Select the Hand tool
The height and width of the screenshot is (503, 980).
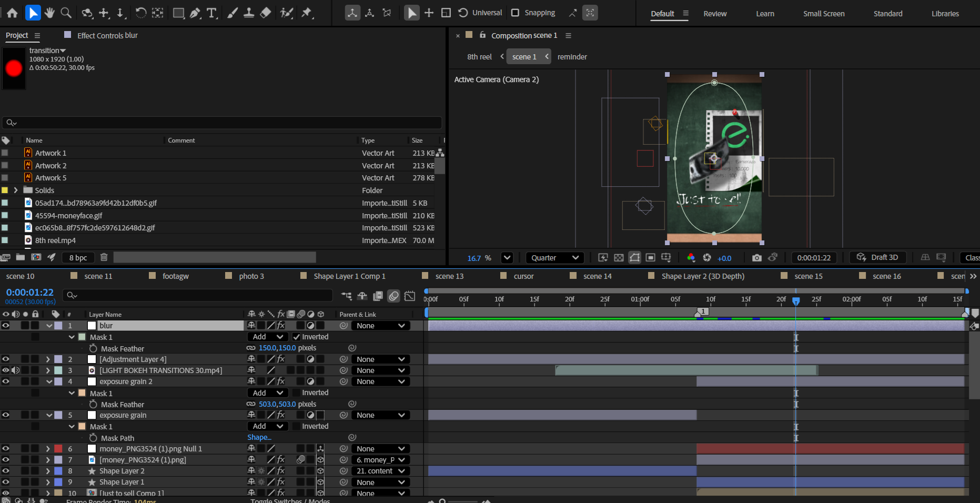49,13
